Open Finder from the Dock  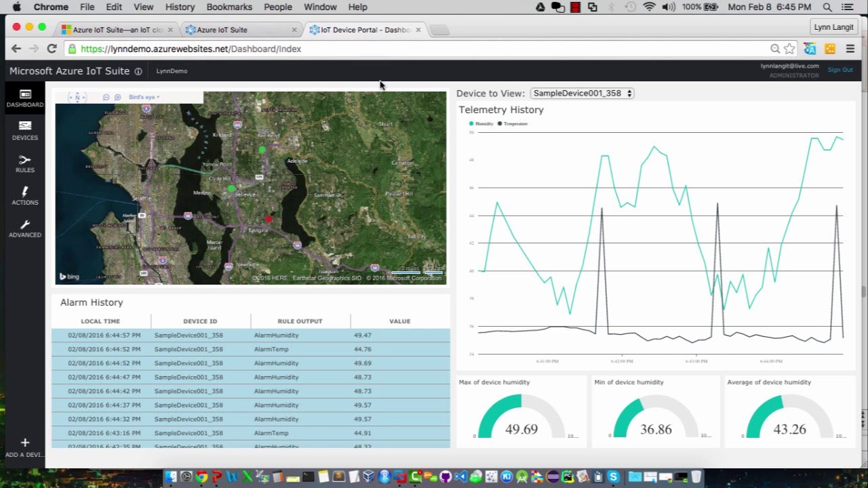tap(171, 477)
